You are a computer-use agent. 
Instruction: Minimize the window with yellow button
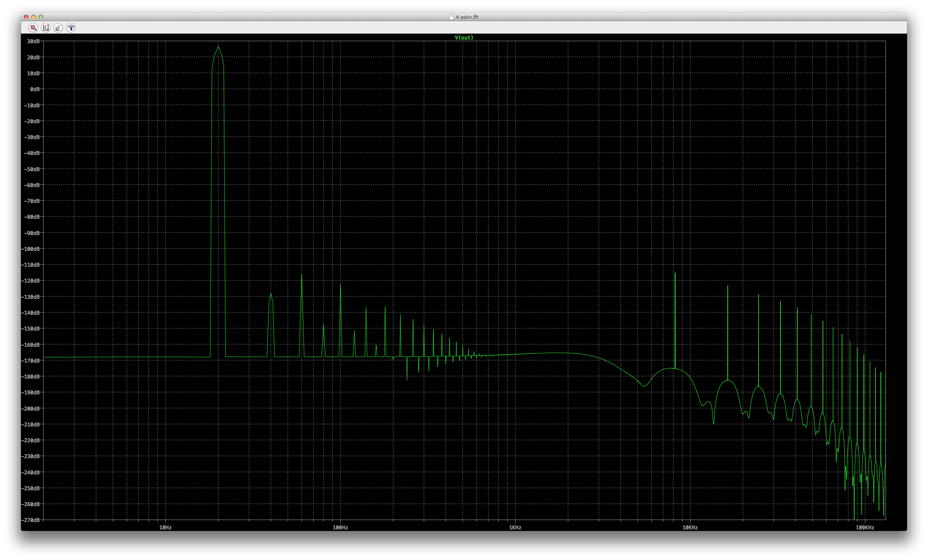point(34,17)
